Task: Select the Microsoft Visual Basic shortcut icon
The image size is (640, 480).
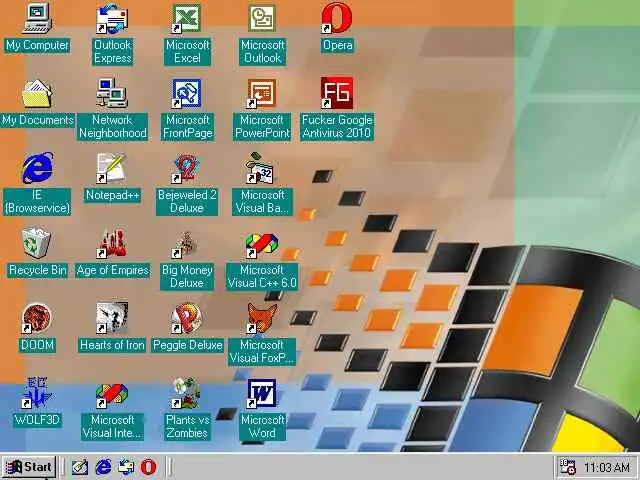Action: tap(260, 168)
